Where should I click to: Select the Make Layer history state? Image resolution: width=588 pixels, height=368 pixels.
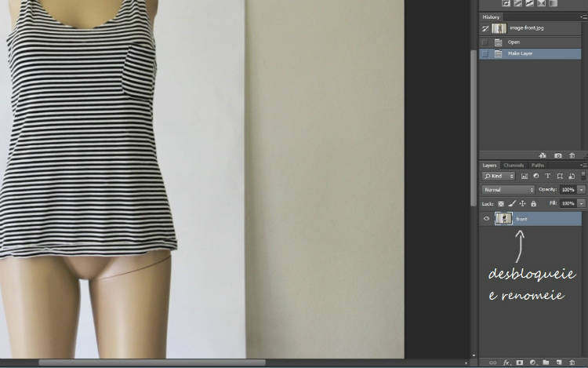tap(530, 53)
